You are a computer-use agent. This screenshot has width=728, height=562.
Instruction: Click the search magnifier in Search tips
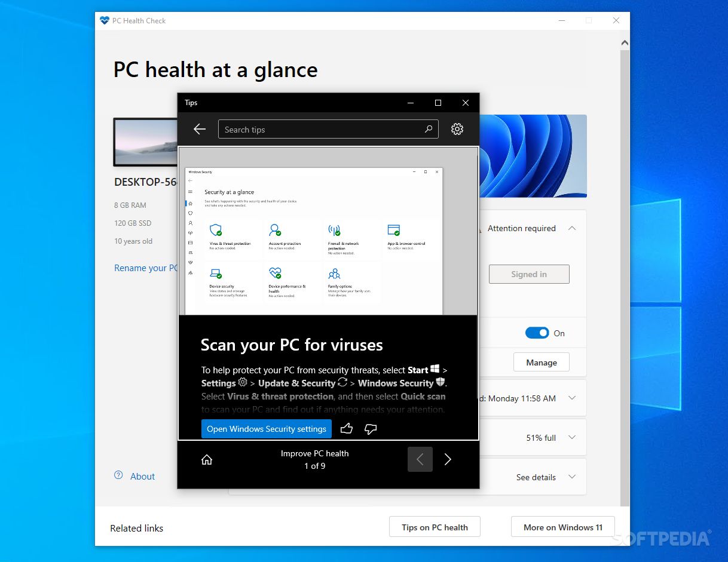429,129
